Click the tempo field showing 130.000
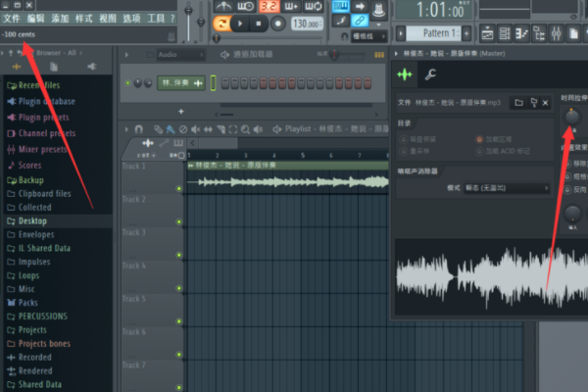Screen dimensions: 588x392 (x=307, y=24)
